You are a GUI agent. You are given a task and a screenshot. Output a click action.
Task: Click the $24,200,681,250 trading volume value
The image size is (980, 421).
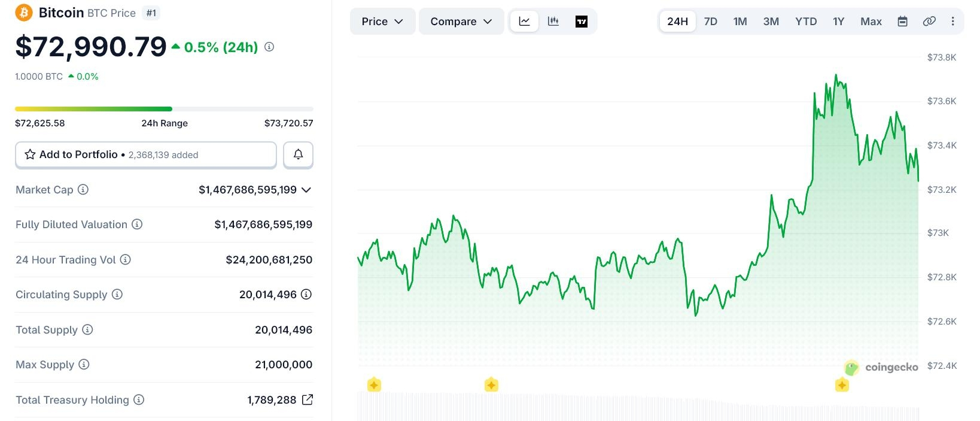pyautogui.click(x=269, y=259)
